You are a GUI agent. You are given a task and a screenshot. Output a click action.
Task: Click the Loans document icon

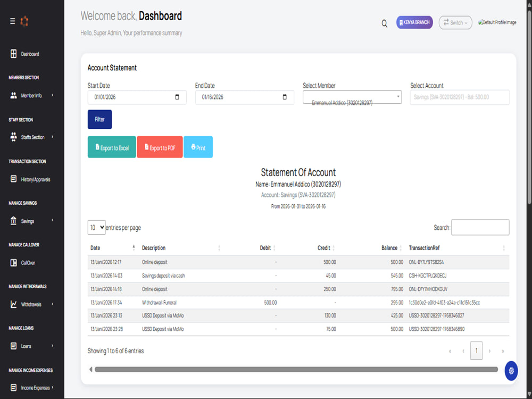tap(14, 346)
